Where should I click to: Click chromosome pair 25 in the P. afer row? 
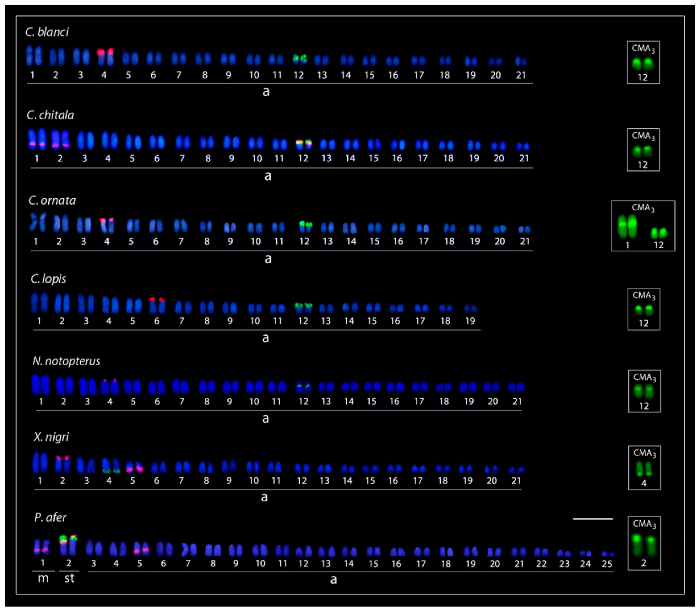608,554
